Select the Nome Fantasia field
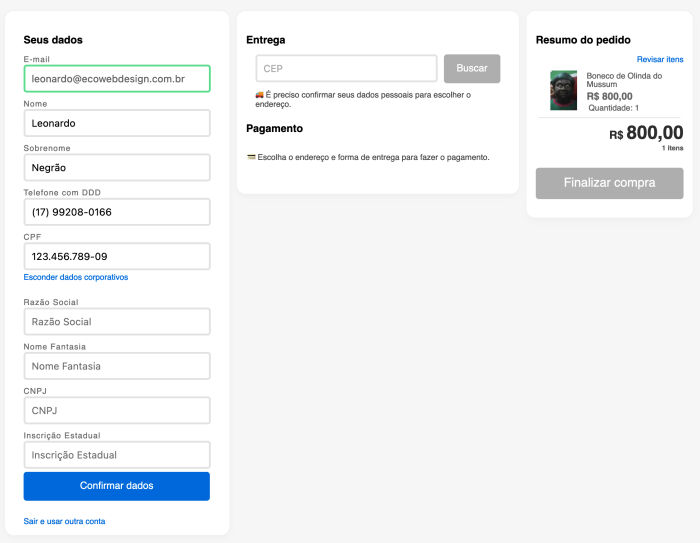 (x=116, y=366)
